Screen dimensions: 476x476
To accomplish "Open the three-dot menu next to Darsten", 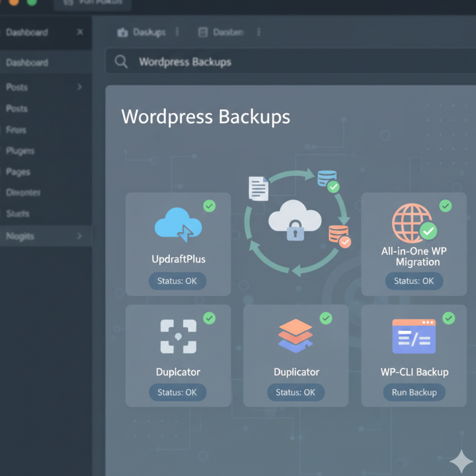I will [259, 32].
